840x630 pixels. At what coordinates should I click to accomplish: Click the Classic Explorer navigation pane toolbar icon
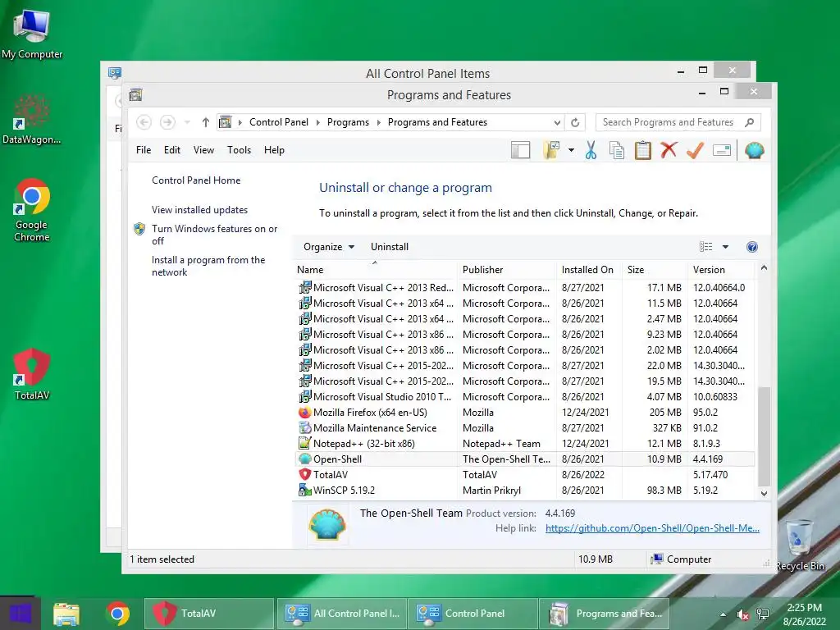point(520,151)
